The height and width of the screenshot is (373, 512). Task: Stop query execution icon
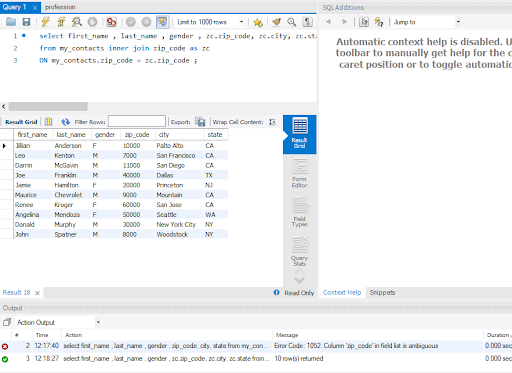pos(92,22)
